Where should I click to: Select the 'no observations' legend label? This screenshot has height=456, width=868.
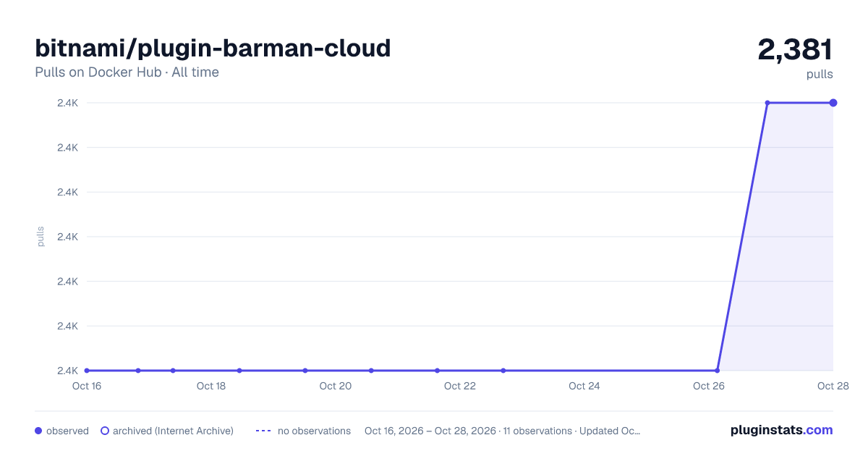point(314,431)
